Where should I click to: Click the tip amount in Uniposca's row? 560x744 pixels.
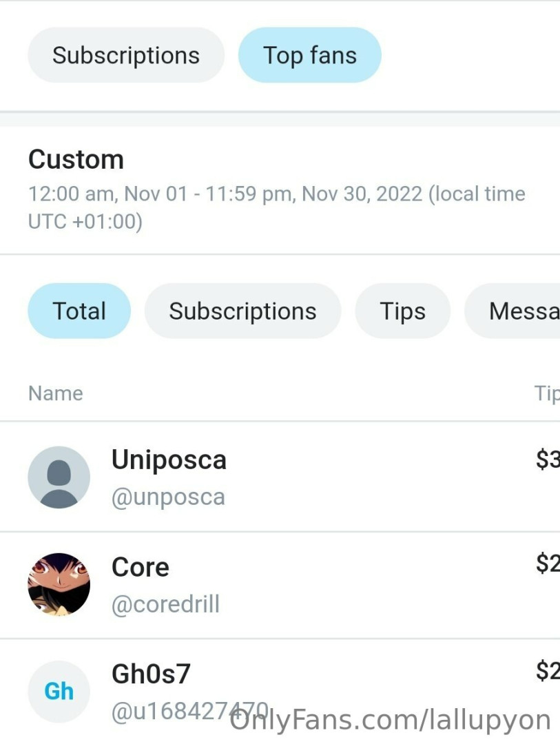[x=548, y=459]
